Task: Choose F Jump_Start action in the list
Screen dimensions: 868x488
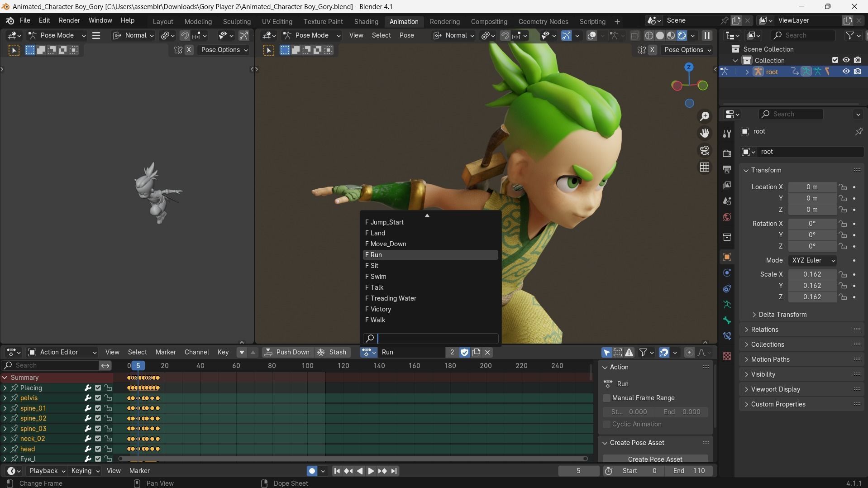Action: [430, 222]
